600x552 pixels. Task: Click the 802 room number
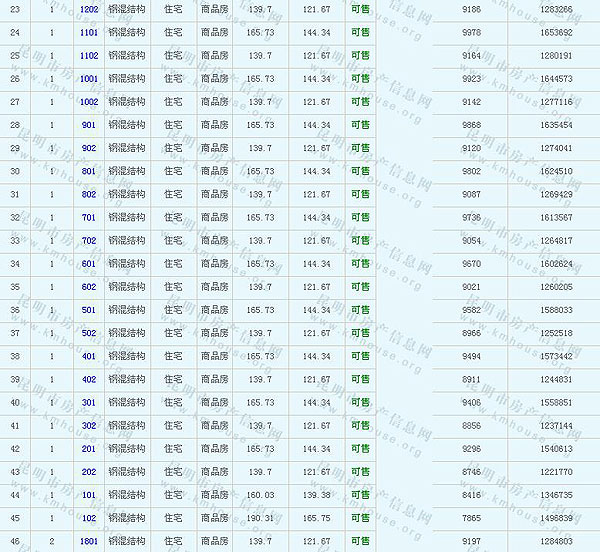89,194
